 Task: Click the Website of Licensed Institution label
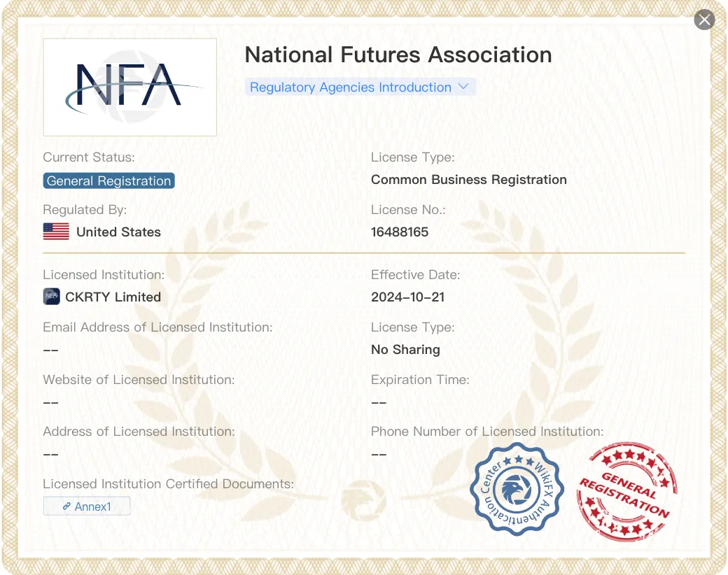(139, 380)
